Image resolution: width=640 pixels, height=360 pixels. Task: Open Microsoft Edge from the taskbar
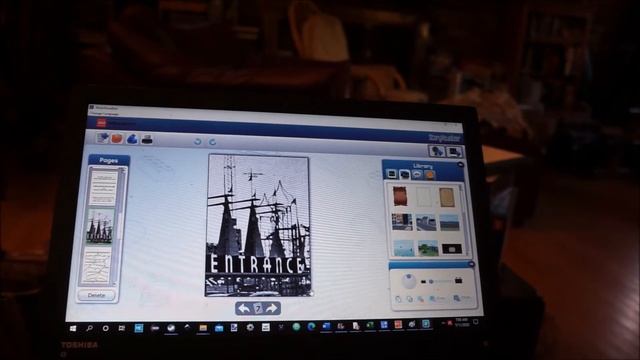pos(311,326)
